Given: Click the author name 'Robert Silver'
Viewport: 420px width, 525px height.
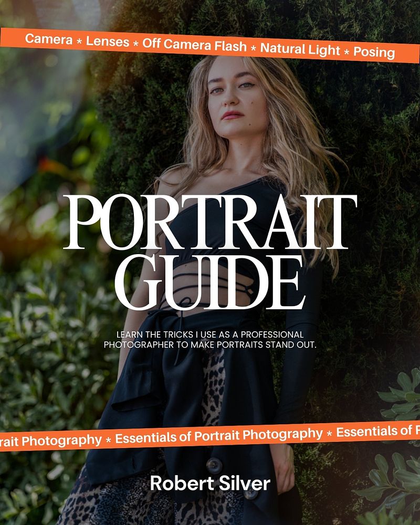Looking at the screenshot, I should click(x=210, y=485).
